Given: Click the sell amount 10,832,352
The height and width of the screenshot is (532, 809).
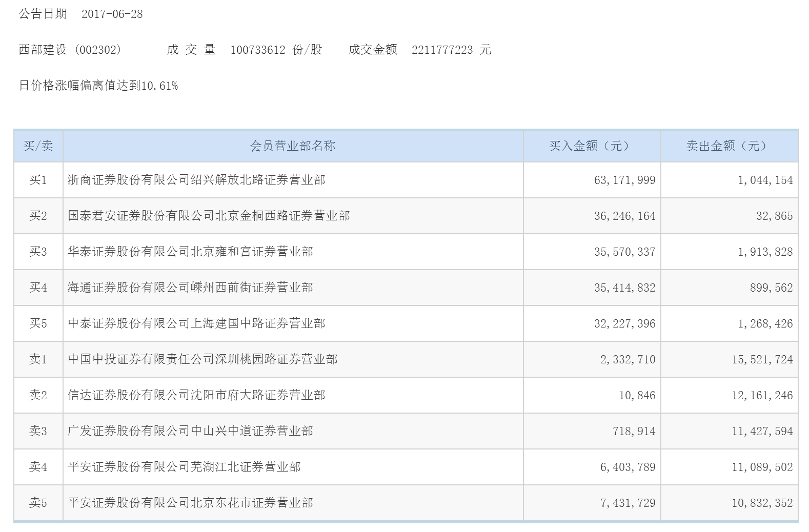Looking at the screenshot, I should coord(762,503).
